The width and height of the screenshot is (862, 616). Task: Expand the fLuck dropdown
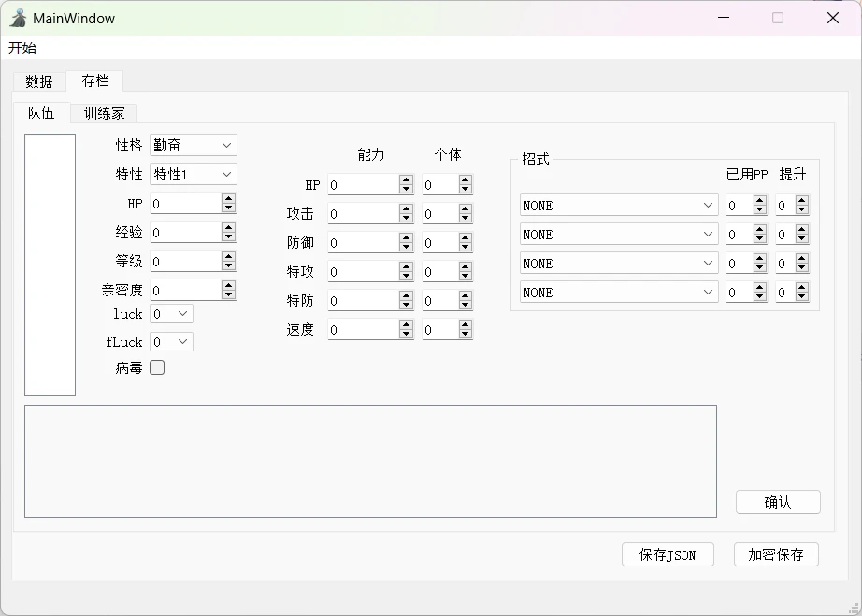coord(171,342)
